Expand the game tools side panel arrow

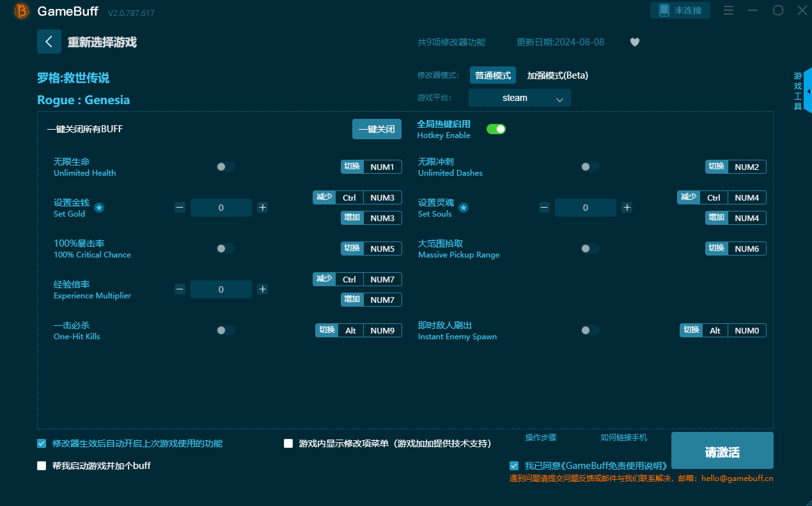click(x=808, y=91)
